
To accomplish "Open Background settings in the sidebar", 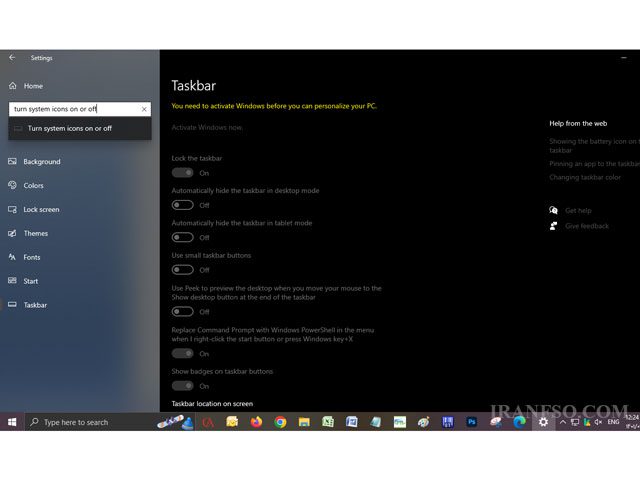I will [42, 162].
